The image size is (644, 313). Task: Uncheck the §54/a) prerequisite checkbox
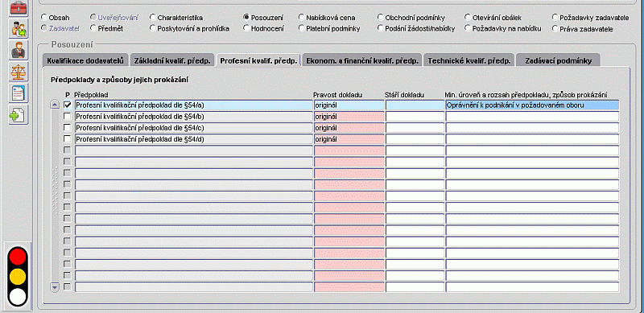point(68,105)
